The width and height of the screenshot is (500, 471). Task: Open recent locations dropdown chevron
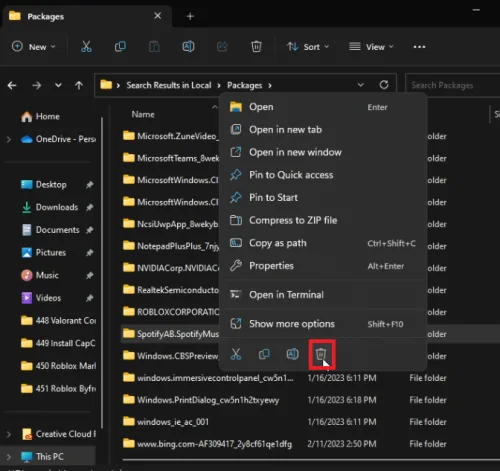click(x=58, y=85)
